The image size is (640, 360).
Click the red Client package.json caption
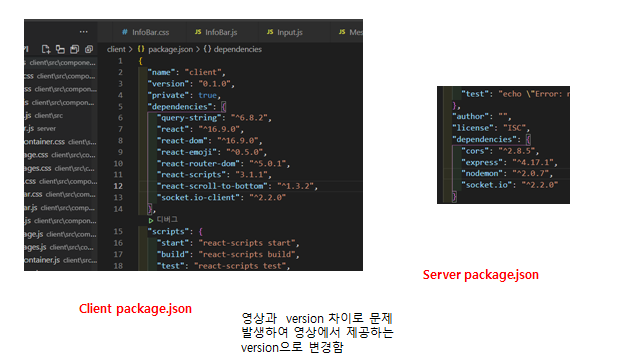point(135,309)
